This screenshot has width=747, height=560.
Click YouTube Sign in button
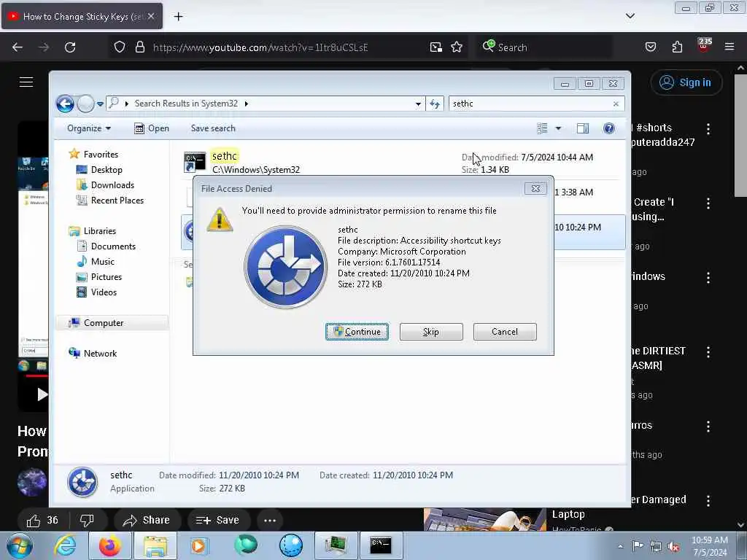click(x=686, y=82)
